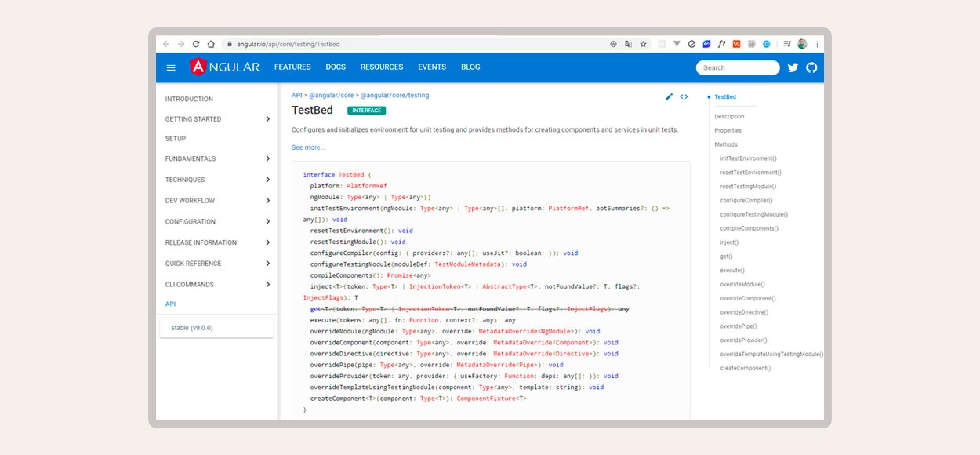Expand the CLI Commands section
The height and width of the screenshot is (455, 980).
click(x=217, y=285)
